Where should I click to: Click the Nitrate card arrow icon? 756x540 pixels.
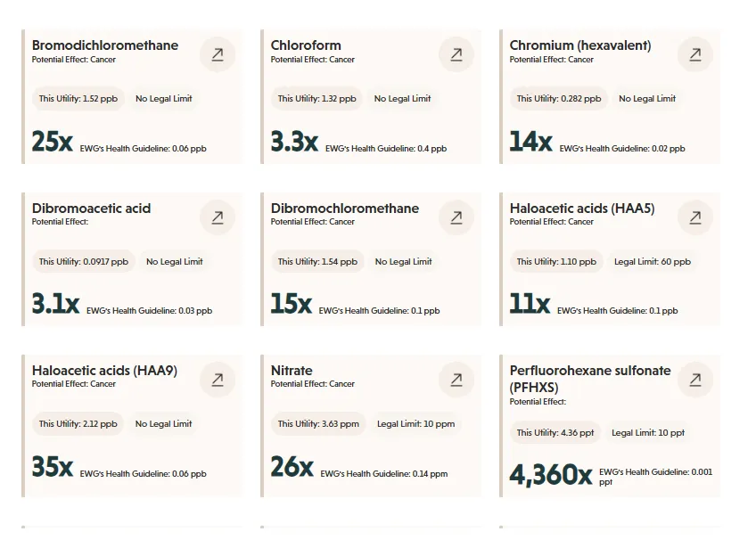tap(456, 380)
